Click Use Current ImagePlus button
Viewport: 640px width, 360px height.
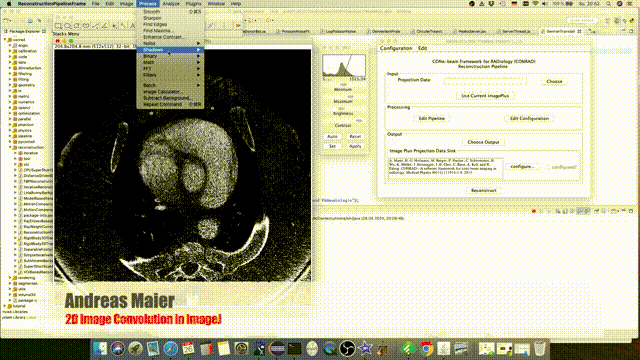[485, 96]
